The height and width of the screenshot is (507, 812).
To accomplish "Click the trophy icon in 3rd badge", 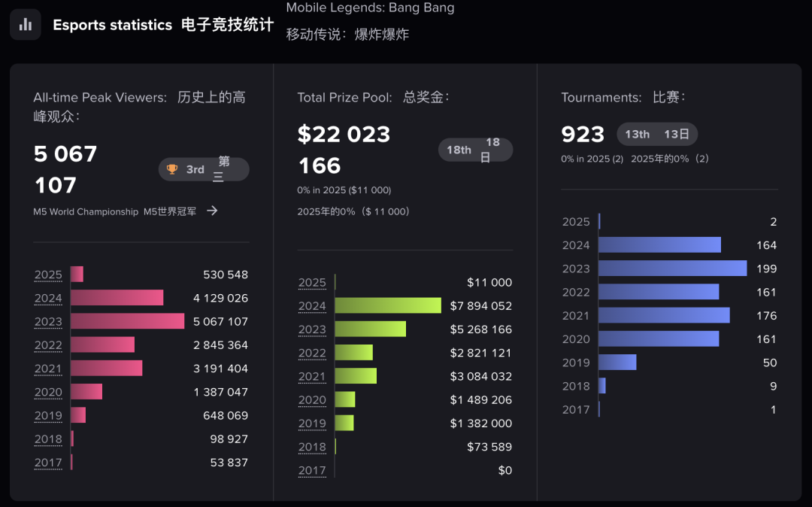I will (x=172, y=169).
